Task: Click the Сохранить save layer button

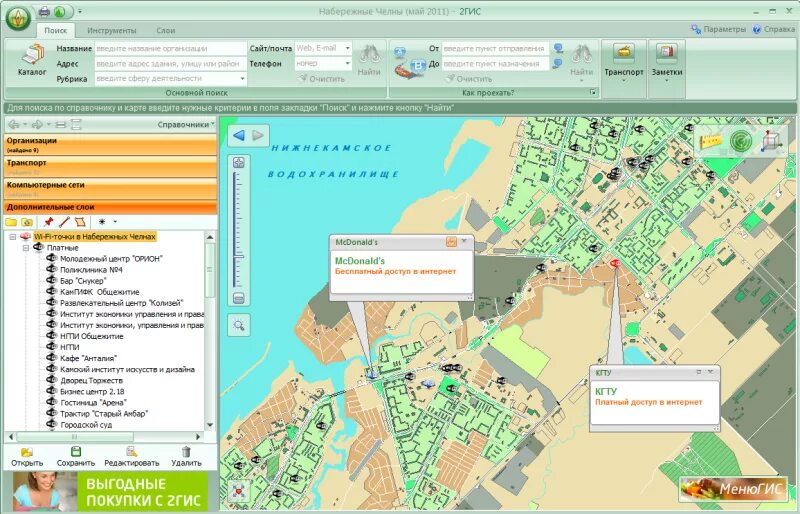Action: coord(76,456)
